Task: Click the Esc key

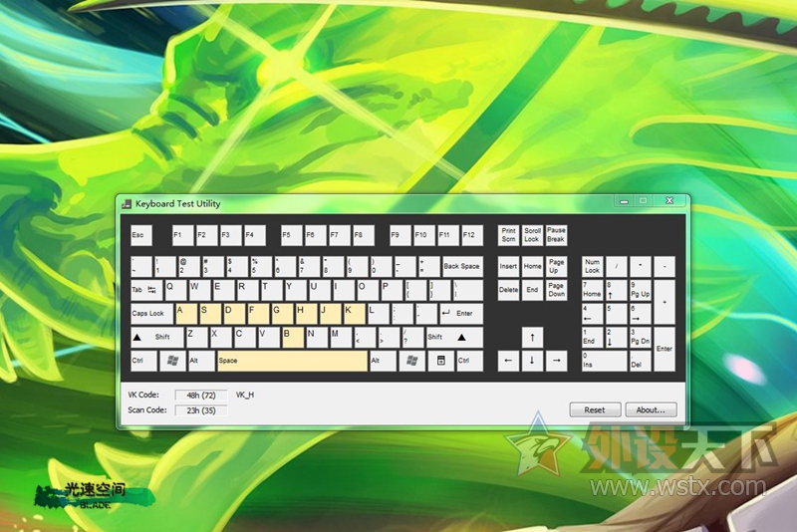Action: click(x=141, y=235)
